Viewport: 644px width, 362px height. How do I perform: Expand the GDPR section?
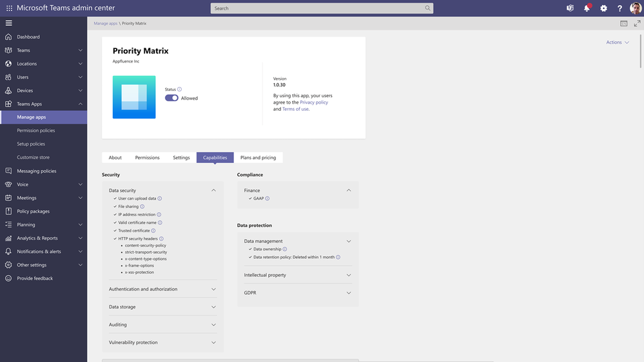349,293
